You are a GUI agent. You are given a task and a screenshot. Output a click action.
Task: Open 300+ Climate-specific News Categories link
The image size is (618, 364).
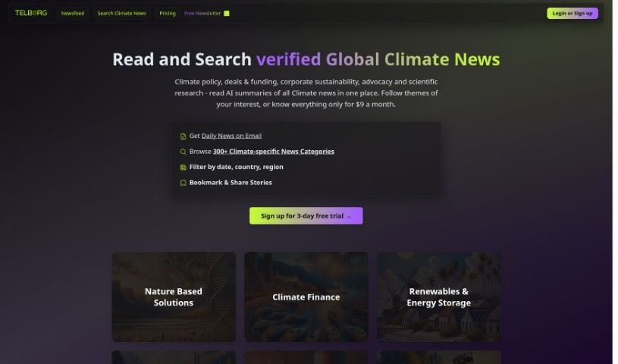tap(273, 152)
